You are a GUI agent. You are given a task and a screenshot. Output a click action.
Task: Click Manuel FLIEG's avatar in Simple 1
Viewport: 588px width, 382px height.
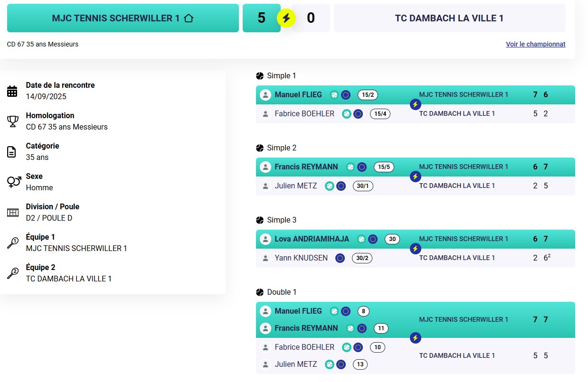pos(265,95)
